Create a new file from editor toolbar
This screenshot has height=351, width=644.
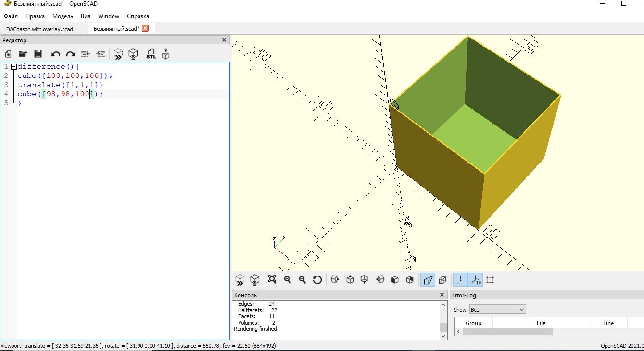[8, 54]
